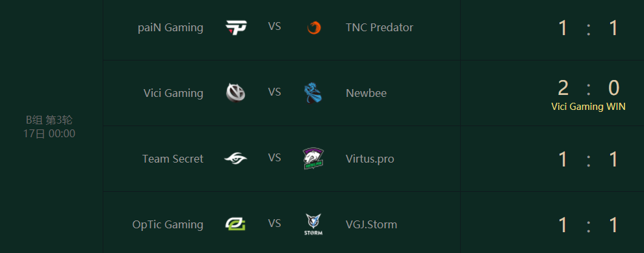Click the Team Secret team name

(173, 159)
